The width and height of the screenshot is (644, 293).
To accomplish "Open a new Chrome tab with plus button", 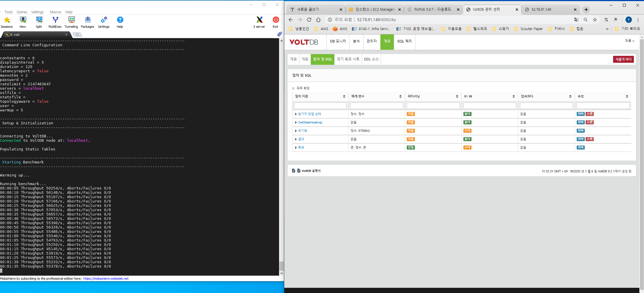I will pyautogui.click(x=586, y=10).
